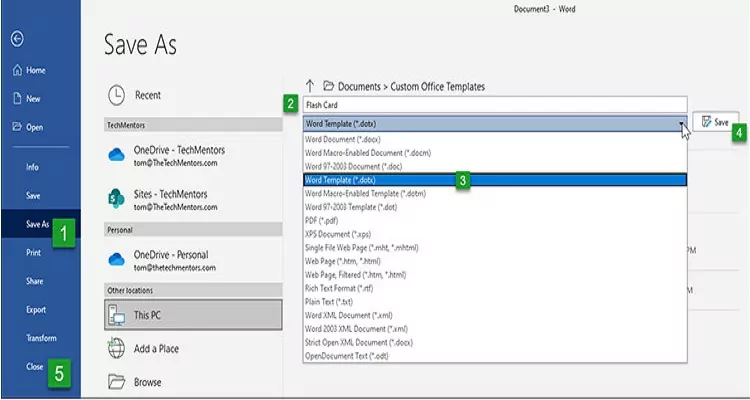Select highlighted Word Template (*.dotx) option
750x400 pixels.
coord(495,180)
